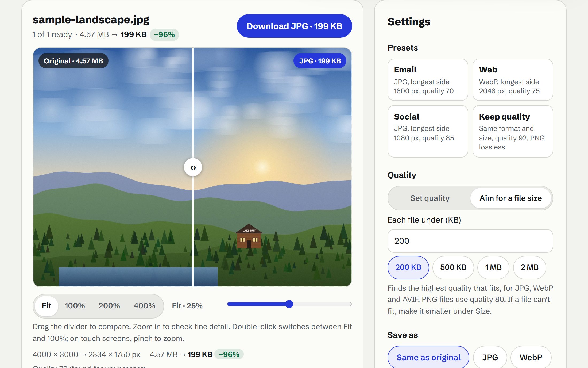This screenshot has width=588, height=368.
Task: Click the comparison divider handle
Action: [x=193, y=167]
